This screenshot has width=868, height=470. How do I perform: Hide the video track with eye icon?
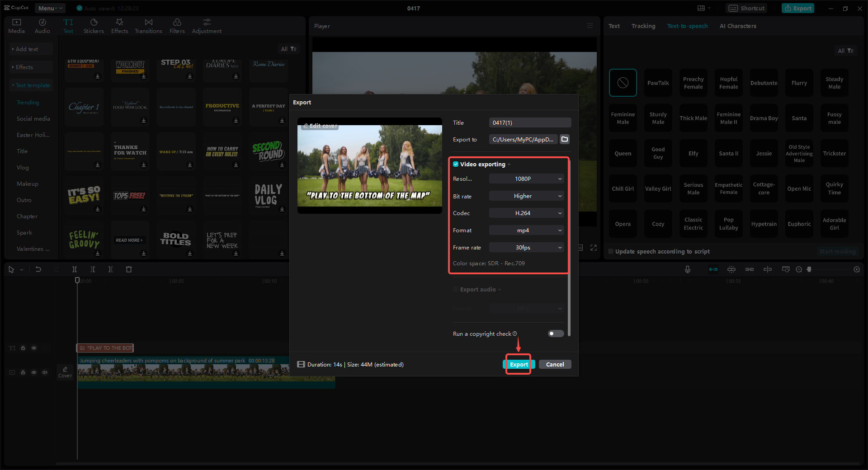(34, 372)
